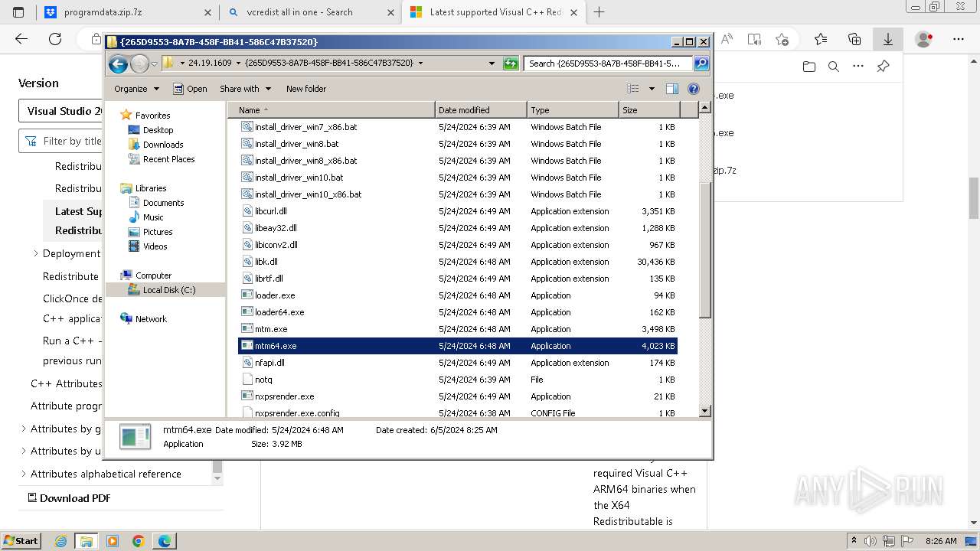980x551 pixels.
Task: Open Edge downloads icon
Action: 888,39
